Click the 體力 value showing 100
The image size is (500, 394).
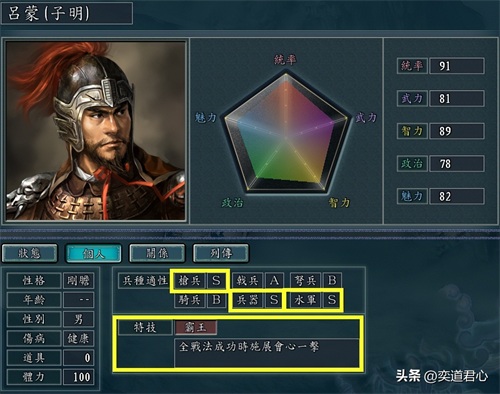[78, 377]
